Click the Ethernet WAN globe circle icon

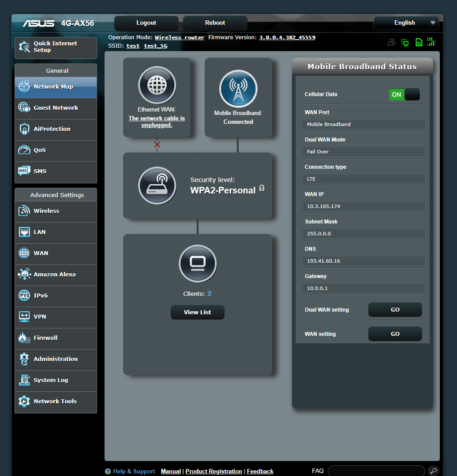(157, 85)
